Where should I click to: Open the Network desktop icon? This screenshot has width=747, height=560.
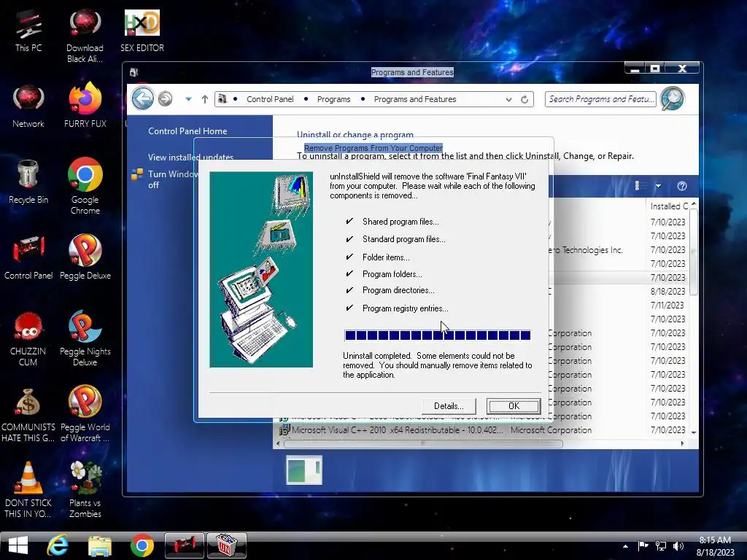28,107
